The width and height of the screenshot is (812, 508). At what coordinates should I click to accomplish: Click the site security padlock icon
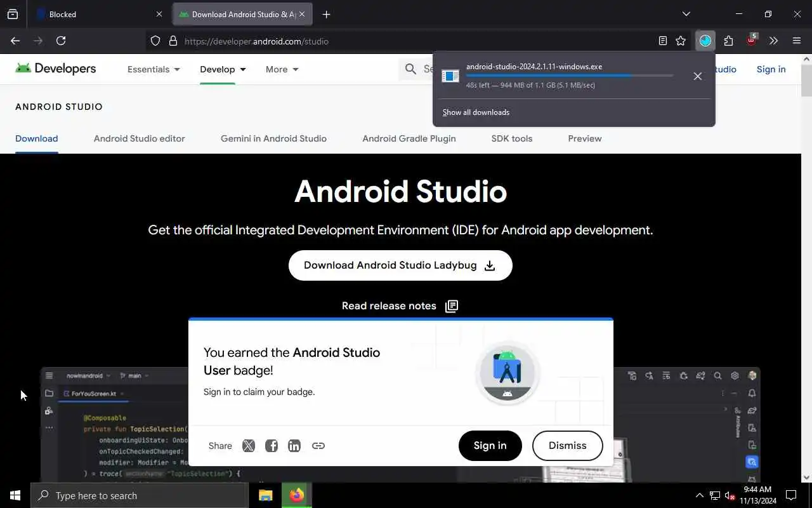pos(173,41)
